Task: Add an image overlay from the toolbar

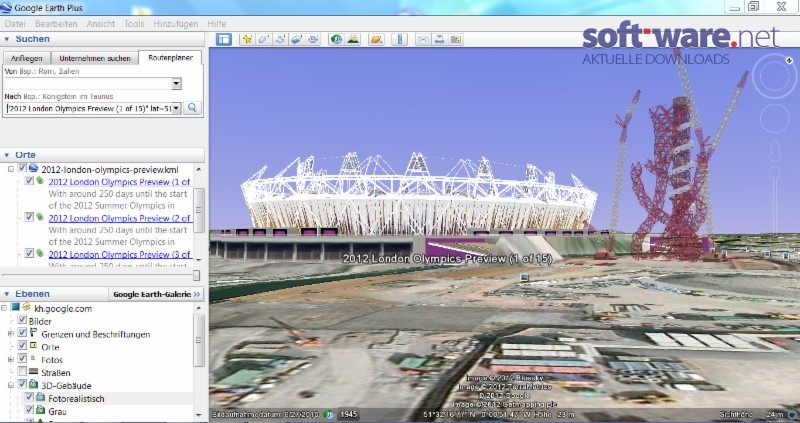Action: click(296, 39)
